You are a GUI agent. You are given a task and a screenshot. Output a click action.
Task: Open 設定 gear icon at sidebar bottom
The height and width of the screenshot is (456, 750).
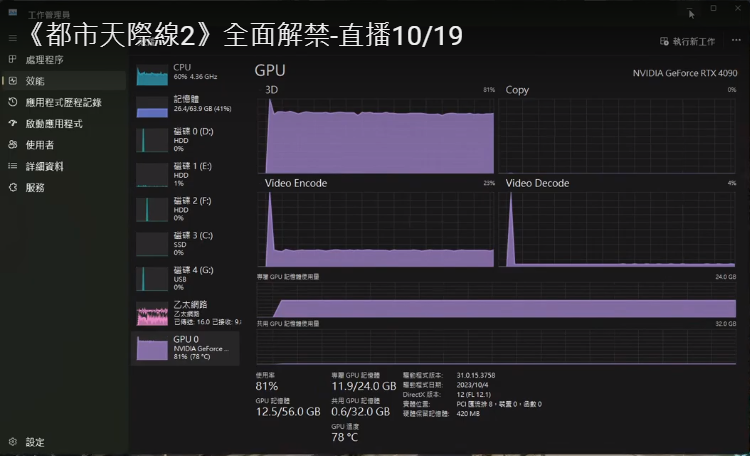tap(13, 442)
